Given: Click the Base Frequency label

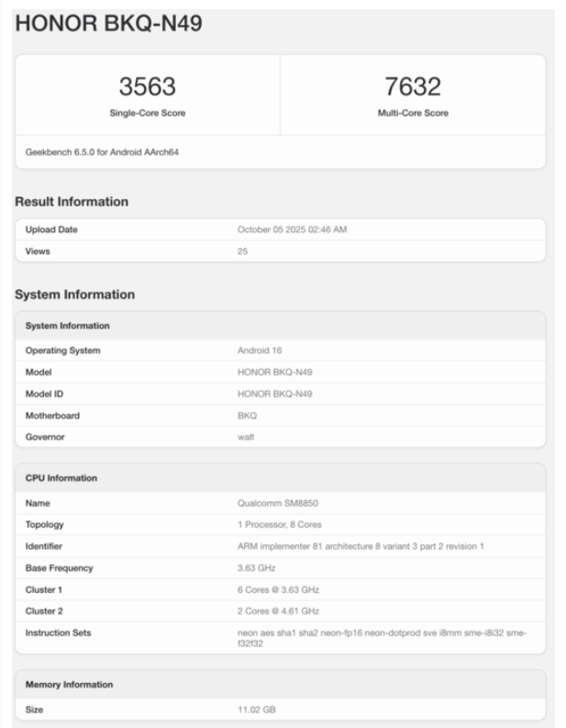Looking at the screenshot, I should (x=60, y=568).
